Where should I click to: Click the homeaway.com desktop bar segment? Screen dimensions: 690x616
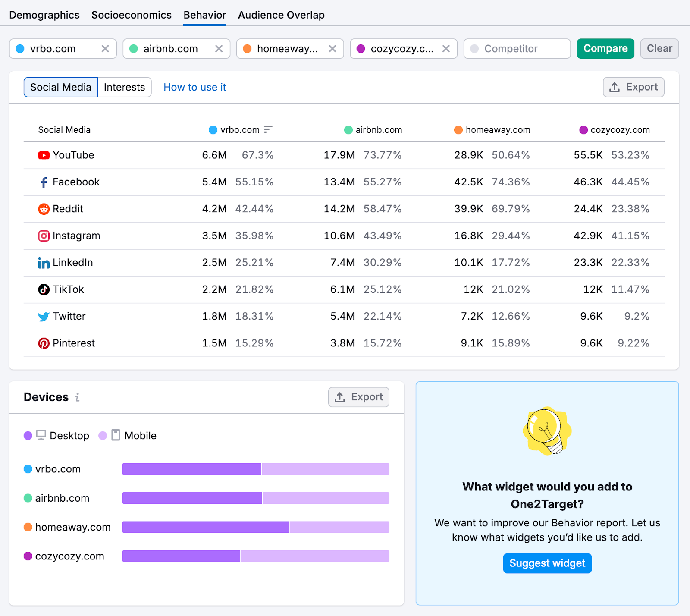pos(206,527)
